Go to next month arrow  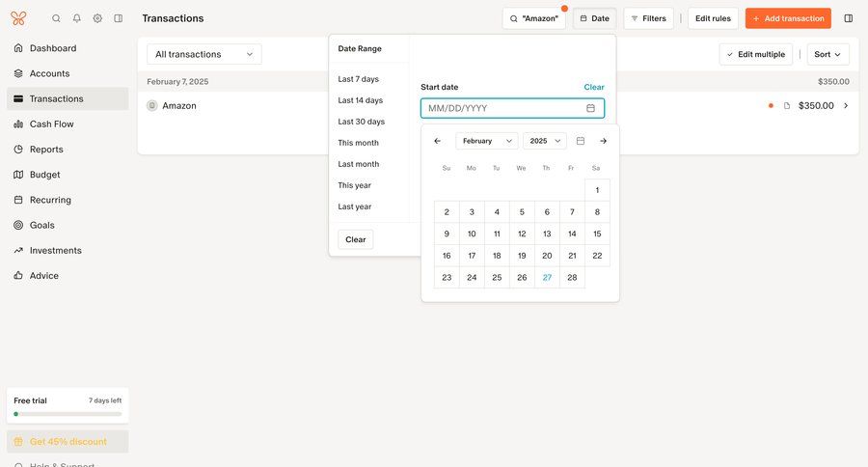[x=603, y=141]
